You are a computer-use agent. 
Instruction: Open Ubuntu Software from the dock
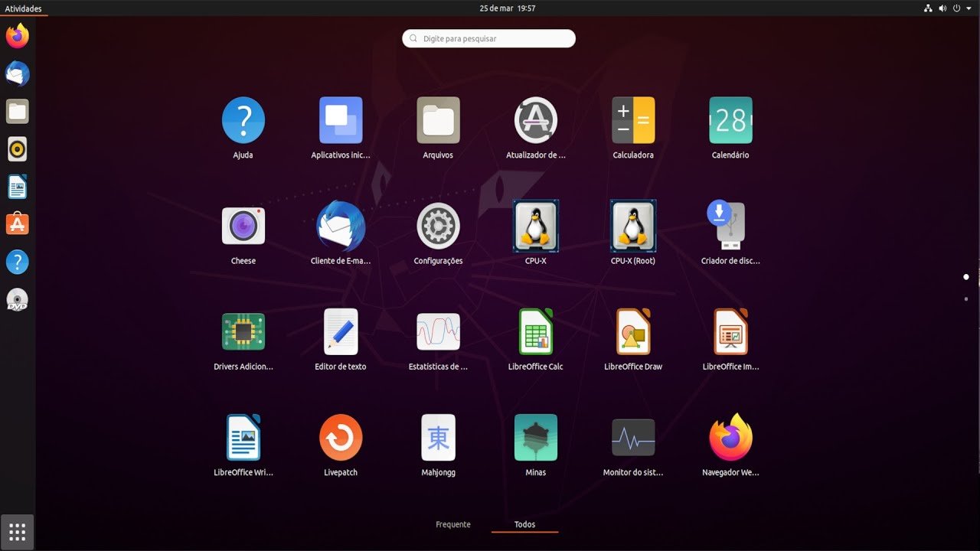18,224
